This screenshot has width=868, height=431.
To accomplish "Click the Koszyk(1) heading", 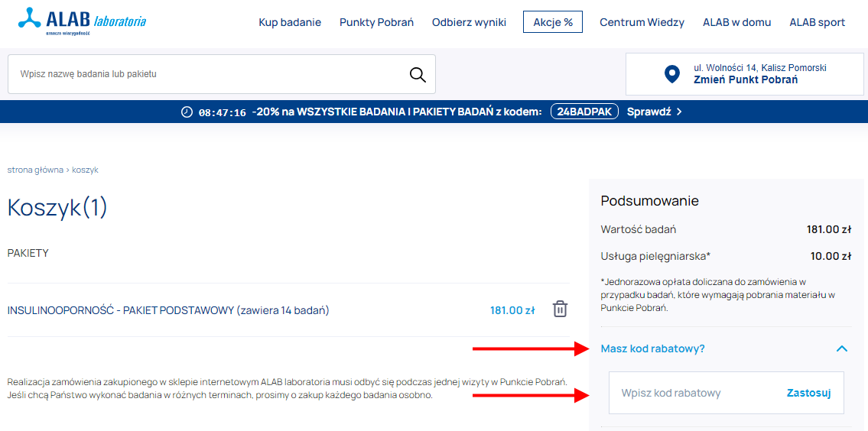I will coord(57,208).
